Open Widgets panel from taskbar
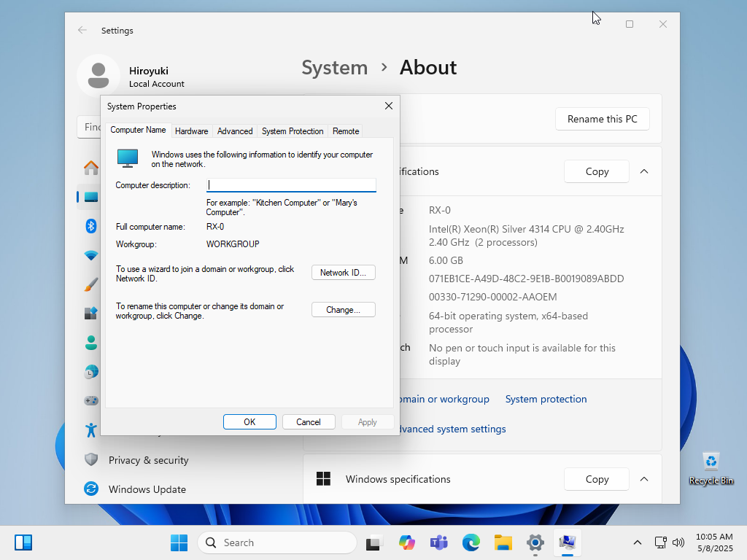 tap(23, 542)
